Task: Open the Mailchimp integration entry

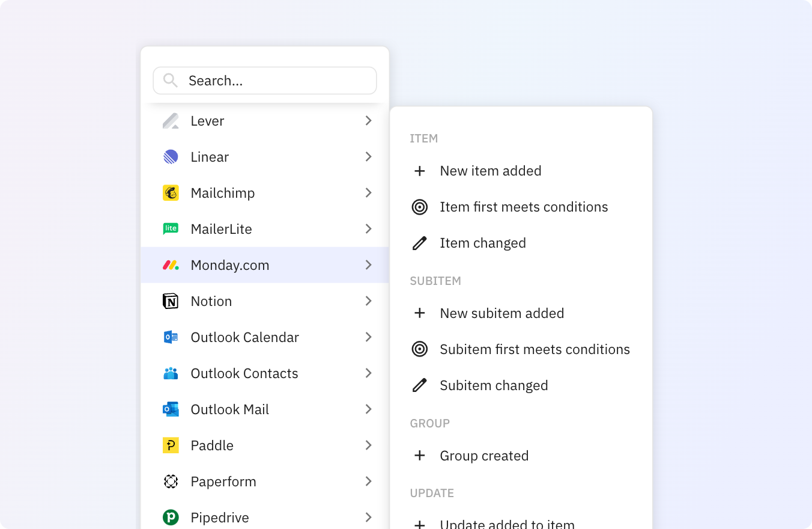Action: [x=265, y=193]
